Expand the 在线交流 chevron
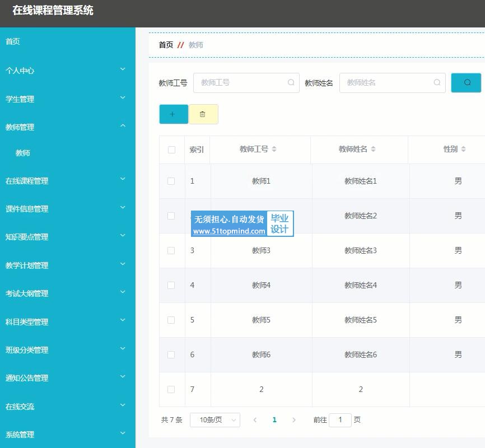Viewport: 485px width, 448px height. click(123, 405)
